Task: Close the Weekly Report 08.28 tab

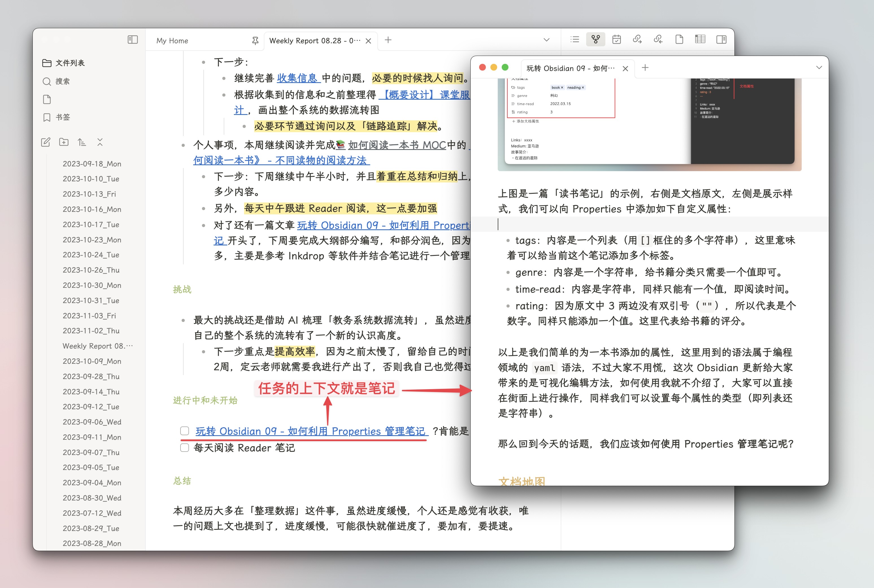Action: coord(368,41)
